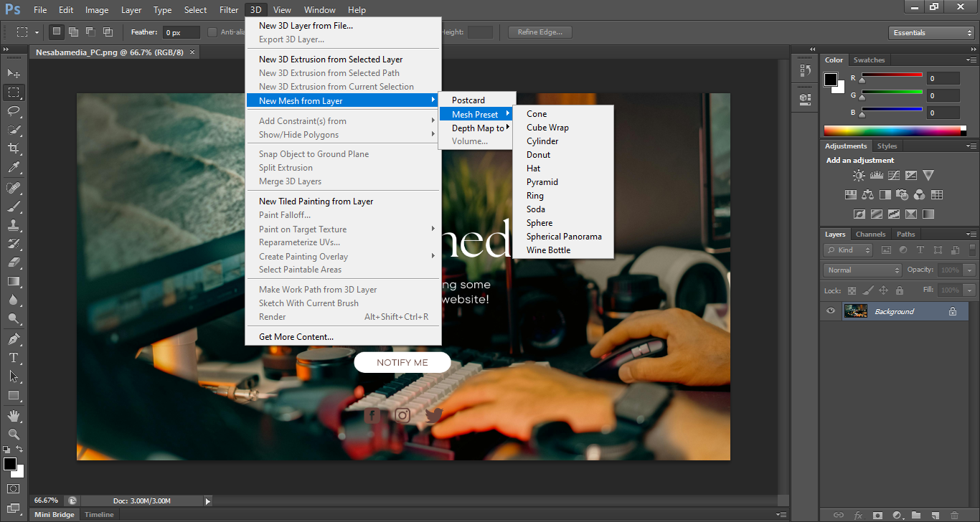Choose Sphere from the Mesh Preset submenu
This screenshot has height=522, width=980.
540,223
